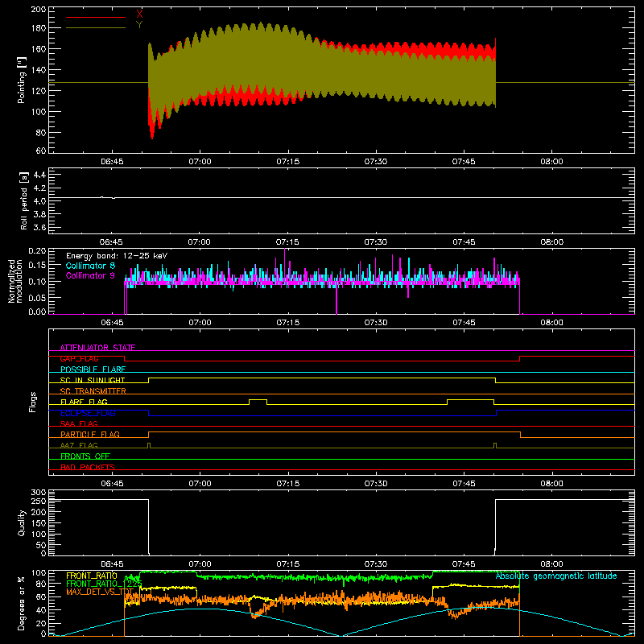The width and height of the screenshot is (644, 644).
Task: Click the yellow FRONT_RATIO legend label
Action: click(92, 576)
